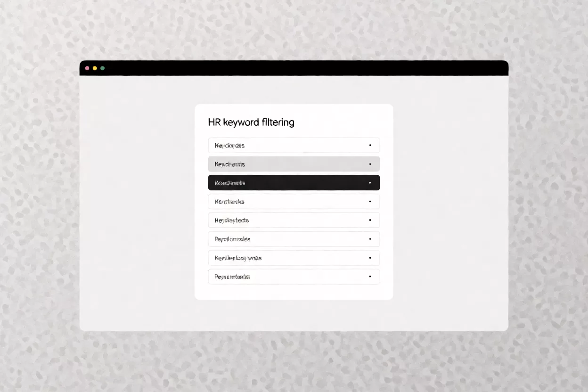Select the sixth keyword row starting with P
Viewport: 588px width, 392px height.
[294, 239]
